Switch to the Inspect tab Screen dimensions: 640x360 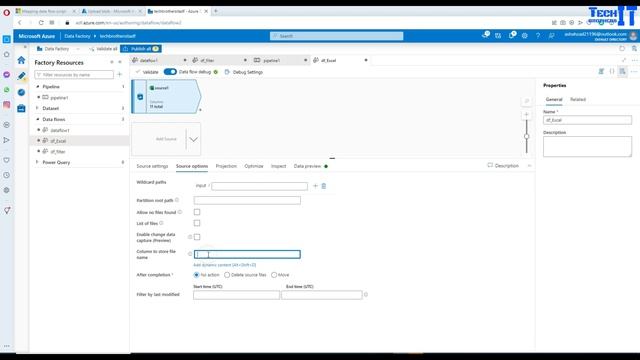coord(278,166)
